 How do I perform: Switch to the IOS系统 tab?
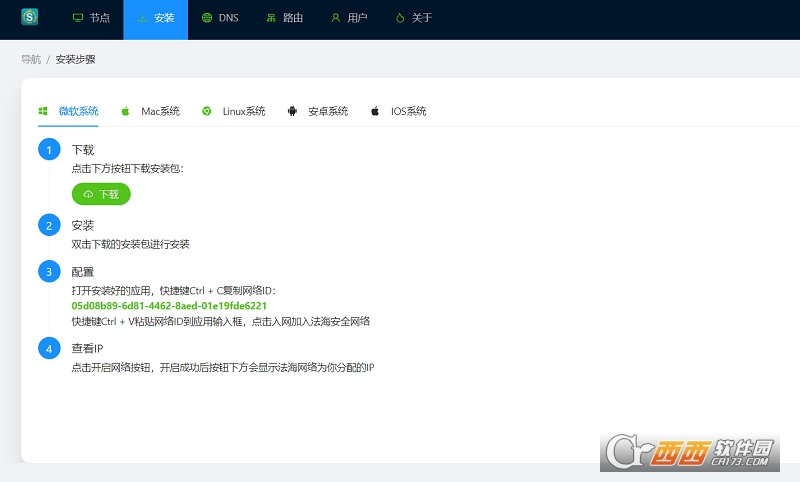tap(398, 111)
